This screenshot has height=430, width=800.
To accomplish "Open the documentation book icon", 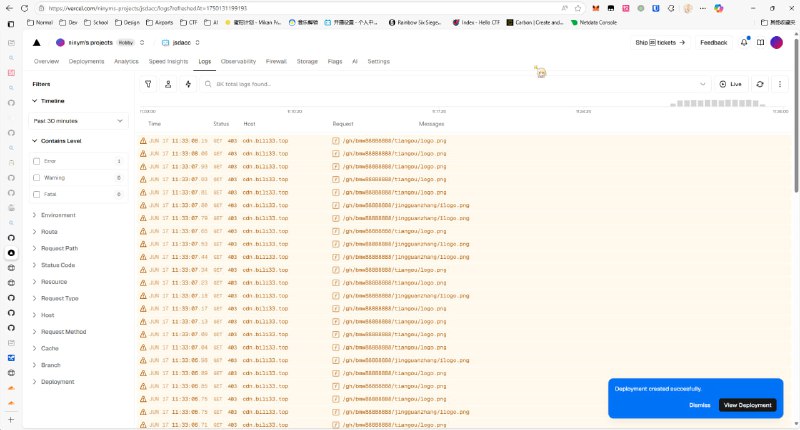I will [x=759, y=42].
